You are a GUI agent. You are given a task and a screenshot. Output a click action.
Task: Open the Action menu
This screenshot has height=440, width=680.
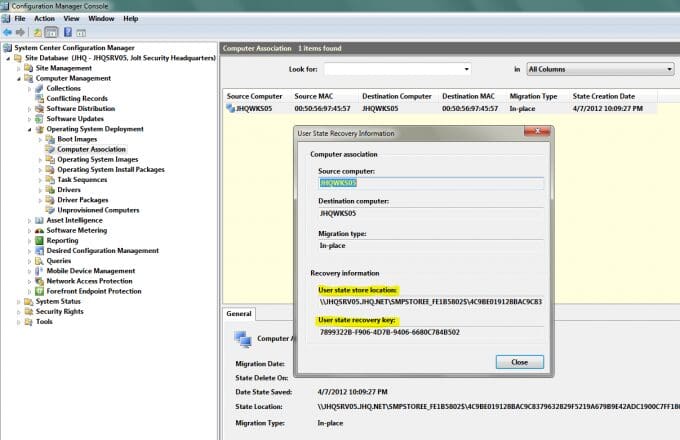(44, 19)
